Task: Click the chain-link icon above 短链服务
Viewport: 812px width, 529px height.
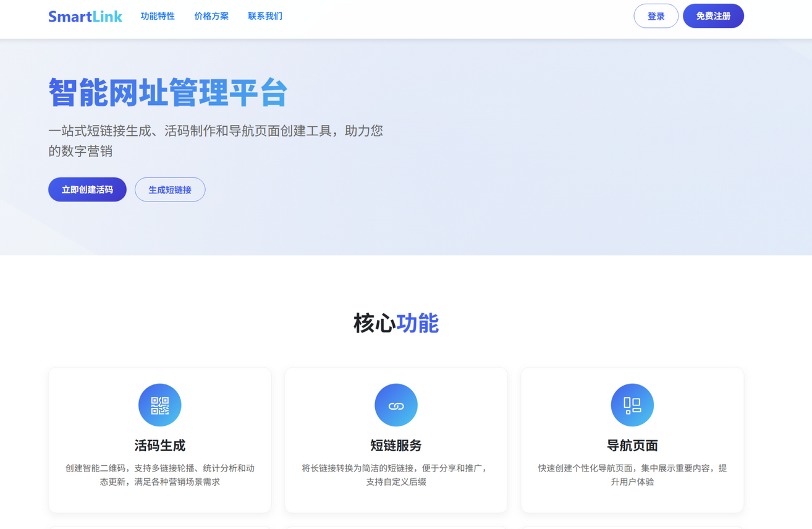Action: pos(396,405)
